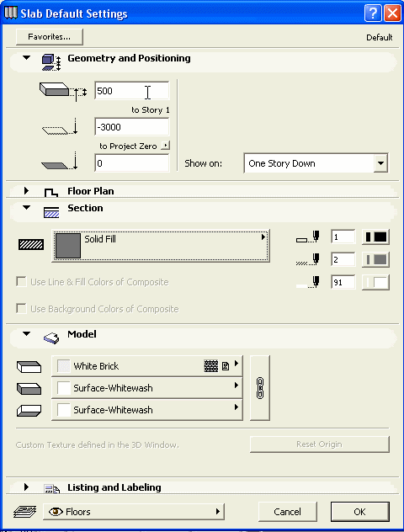
Task: Click the side surface material slab icon
Action: pyautogui.click(x=29, y=389)
